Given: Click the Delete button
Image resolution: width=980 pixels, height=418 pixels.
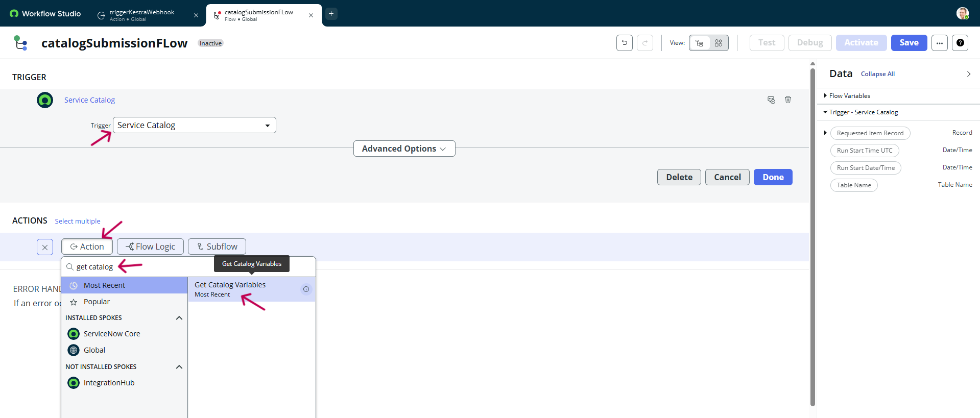Looking at the screenshot, I should (679, 177).
